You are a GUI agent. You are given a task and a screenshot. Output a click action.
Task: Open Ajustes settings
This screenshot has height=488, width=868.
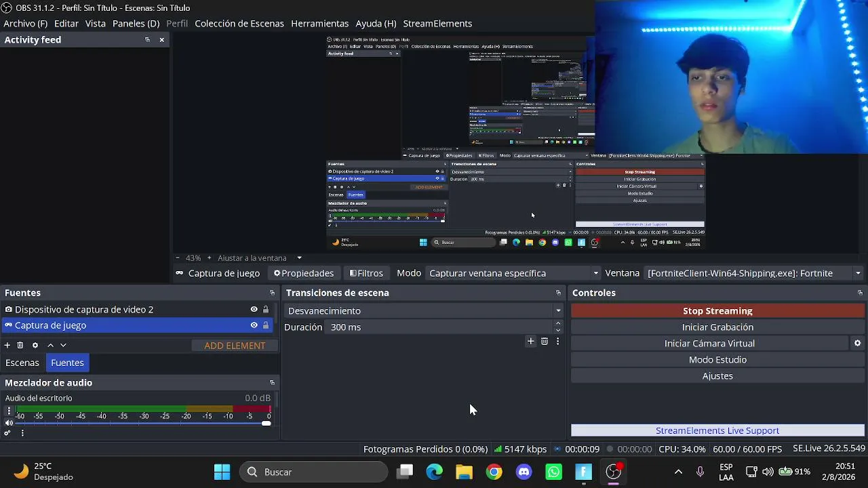click(x=717, y=376)
